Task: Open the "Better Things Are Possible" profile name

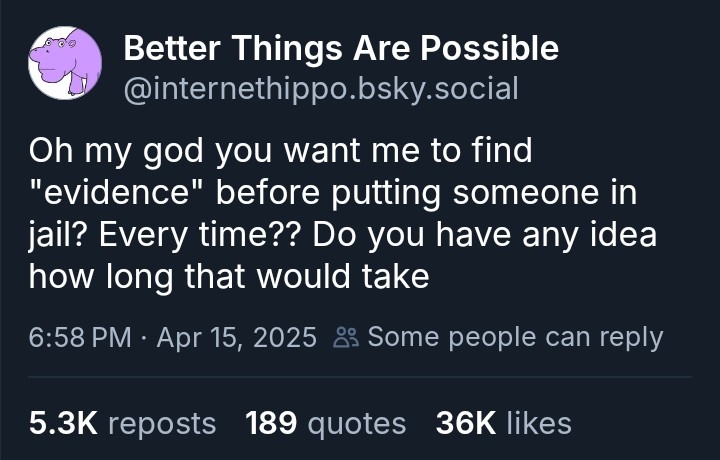Action: click(x=340, y=47)
